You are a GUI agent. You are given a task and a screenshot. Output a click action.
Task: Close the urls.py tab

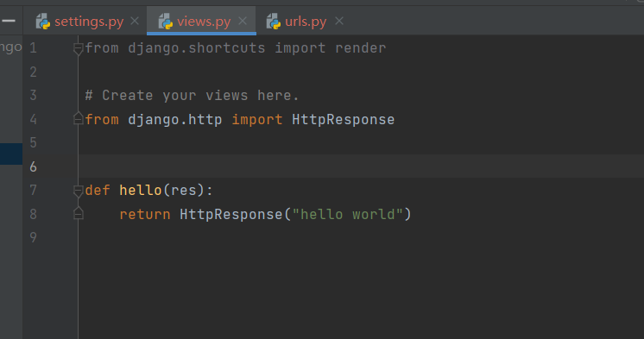coord(339,21)
